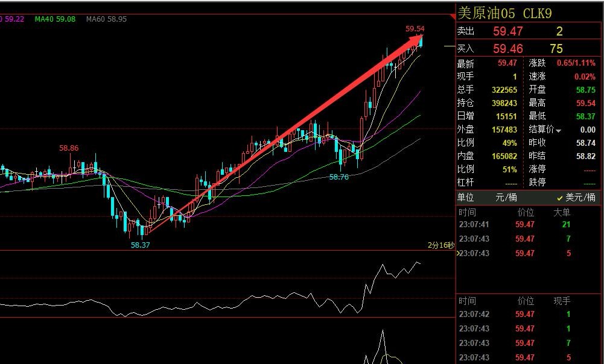
Task: Click the 最新 value 59.47
Action: (x=507, y=63)
